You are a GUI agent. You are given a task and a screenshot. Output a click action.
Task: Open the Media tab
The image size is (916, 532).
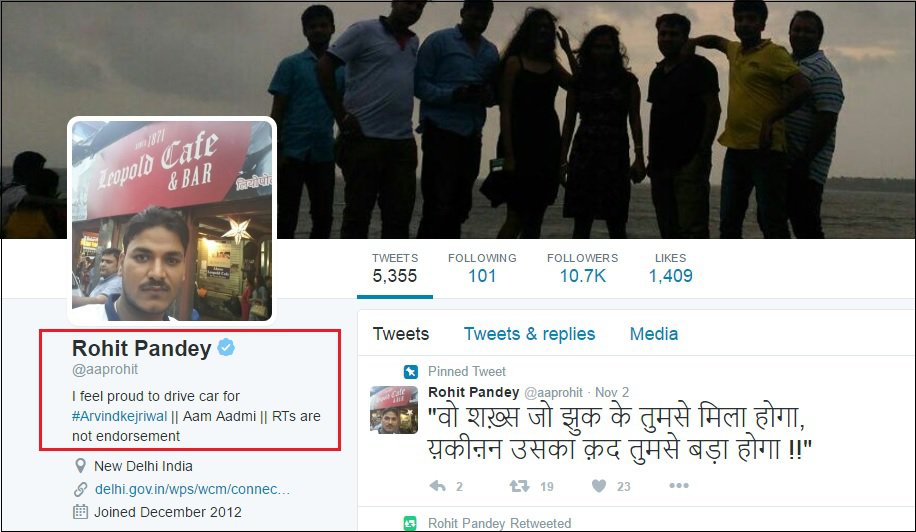click(654, 334)
